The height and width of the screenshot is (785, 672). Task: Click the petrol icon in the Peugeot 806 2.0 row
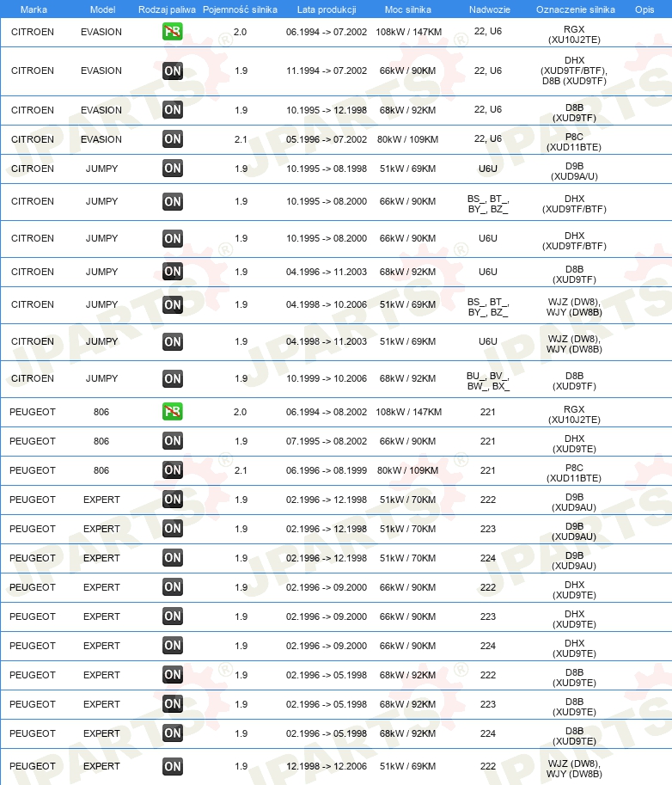coord(172,412)
